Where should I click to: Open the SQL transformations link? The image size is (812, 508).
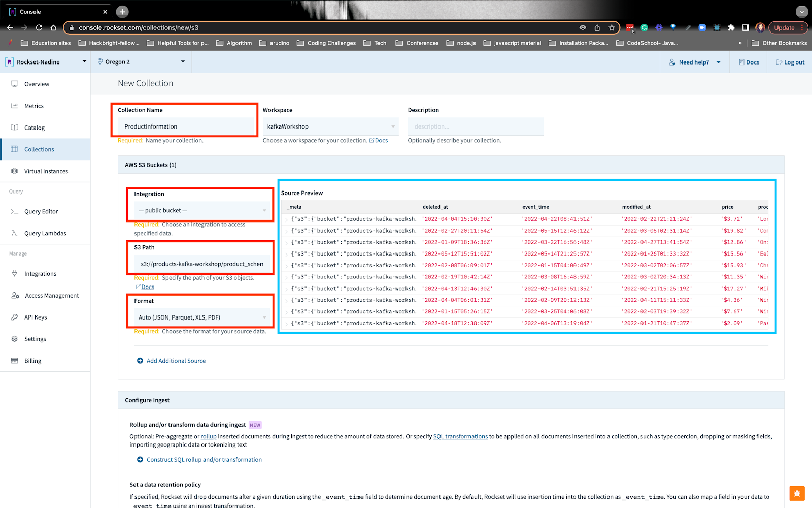(x=460, y=436)
